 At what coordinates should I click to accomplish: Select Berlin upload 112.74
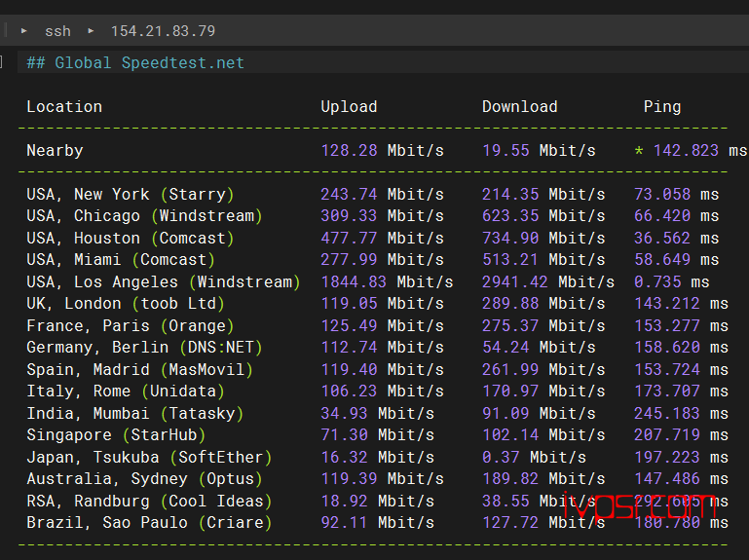point(349,348)
